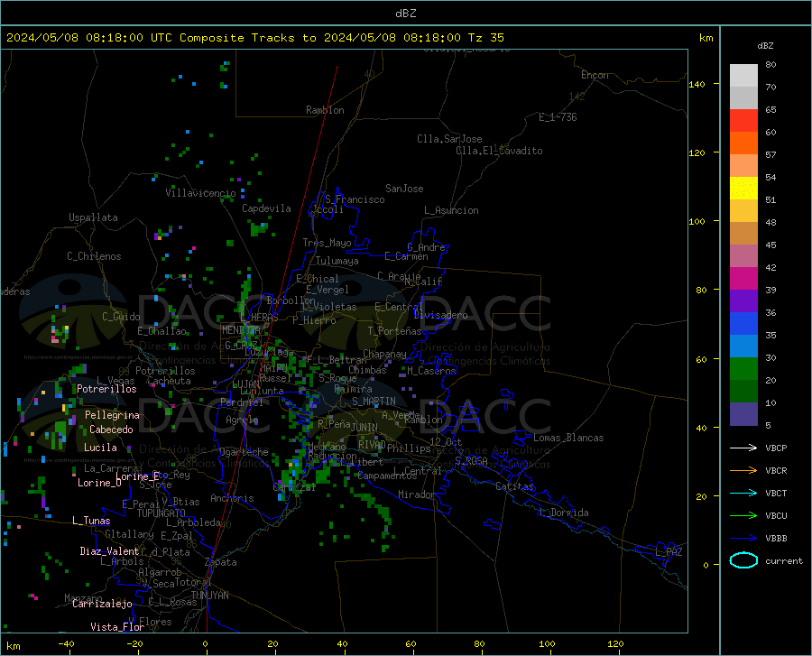This screenshot has width=812, height=656.
Task: Click the 'Cabecedo' map label
Action: tap(111, 430)
